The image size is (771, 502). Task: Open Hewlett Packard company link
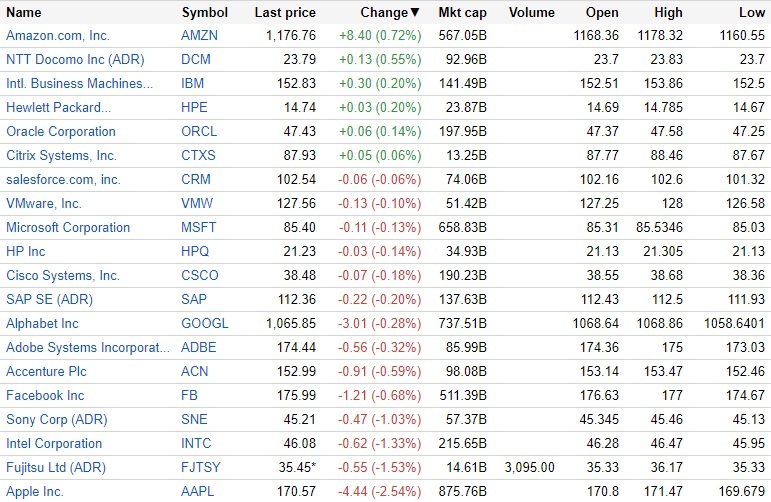pyautogui.click(x=58, y=108)
